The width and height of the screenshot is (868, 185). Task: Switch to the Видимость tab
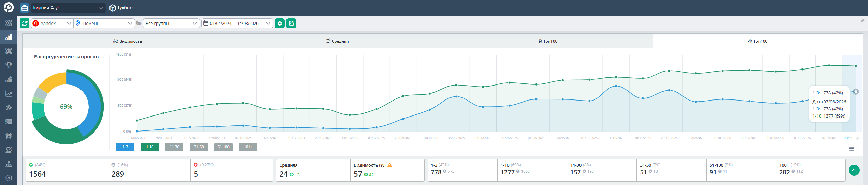[x=128, y=41]
